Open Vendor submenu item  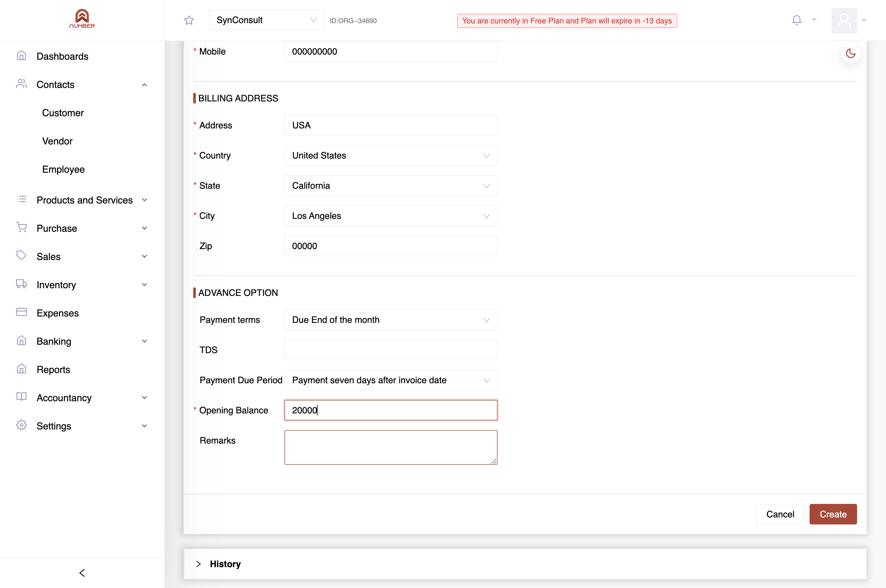click(57, 141)
